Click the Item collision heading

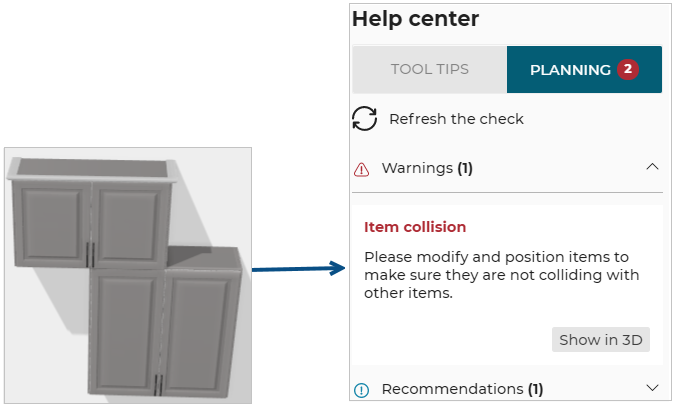pyautogui.click(x=415, y=227)
